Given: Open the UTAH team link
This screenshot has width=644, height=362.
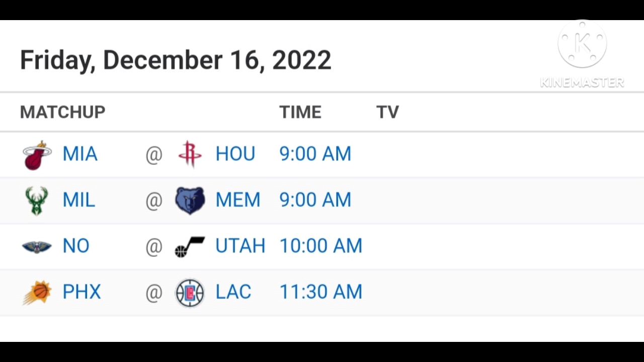Looking at the screenshot, I should pyautogui.click(x=240, y=246).
